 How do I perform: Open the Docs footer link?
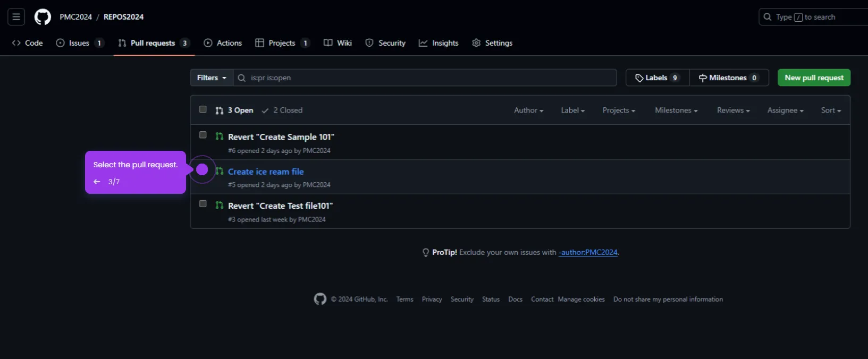tap(515, 300)
